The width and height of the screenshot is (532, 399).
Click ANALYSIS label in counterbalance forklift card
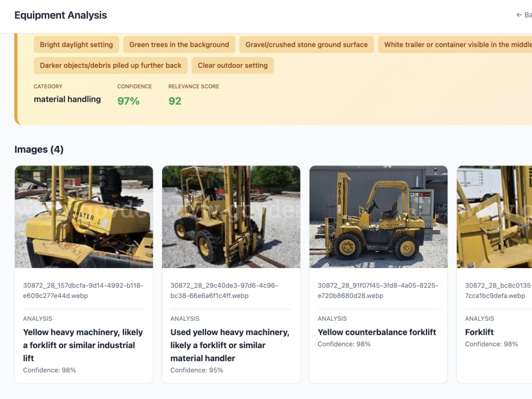tap(332, 319)
